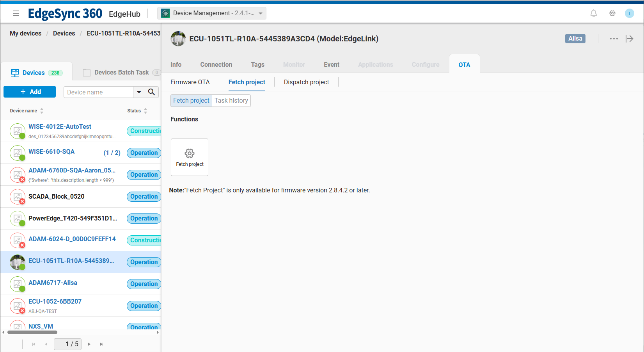Open the device name filter dropdown arrow
This screenshot has width=644, height=352.
(x=139, y=92)
